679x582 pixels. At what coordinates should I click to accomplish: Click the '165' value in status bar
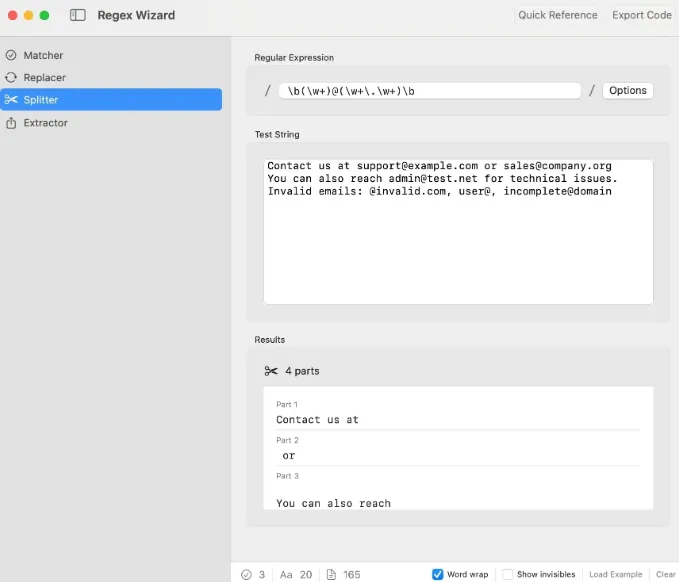click(x=352, y=575)
